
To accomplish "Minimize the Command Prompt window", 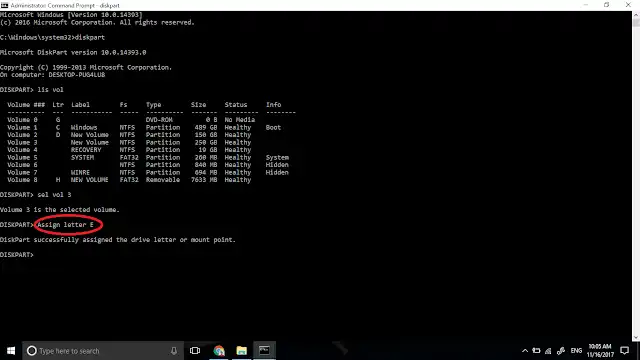I will click(x=586, y=5).
